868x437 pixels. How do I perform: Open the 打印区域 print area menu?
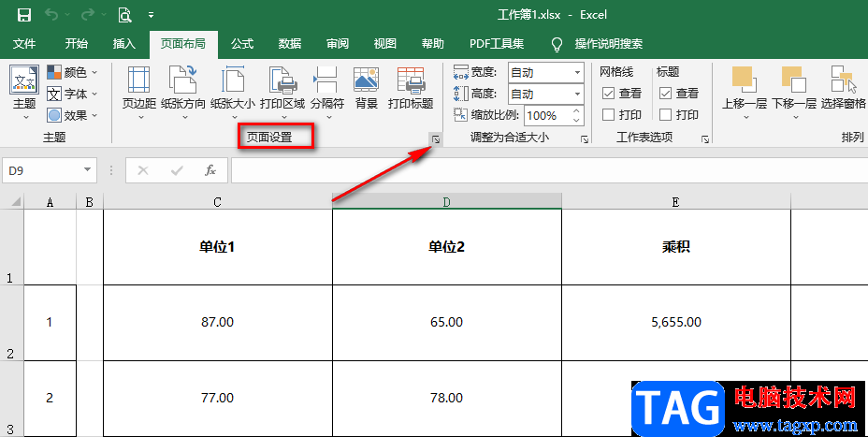pos(282,94)
